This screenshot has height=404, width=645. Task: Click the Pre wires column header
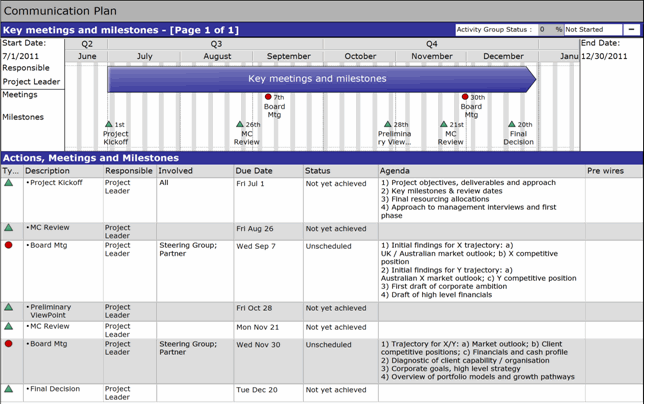[x=614, y=171]
